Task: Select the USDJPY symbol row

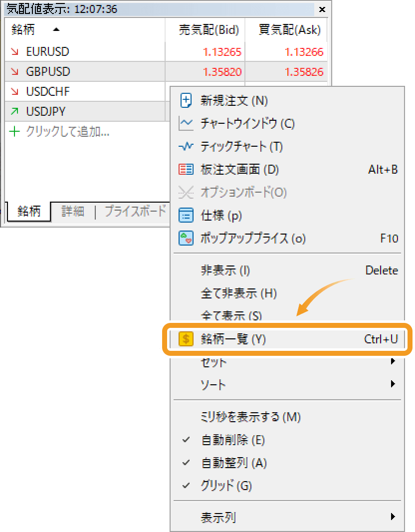Action: click(x=87, y=111)
